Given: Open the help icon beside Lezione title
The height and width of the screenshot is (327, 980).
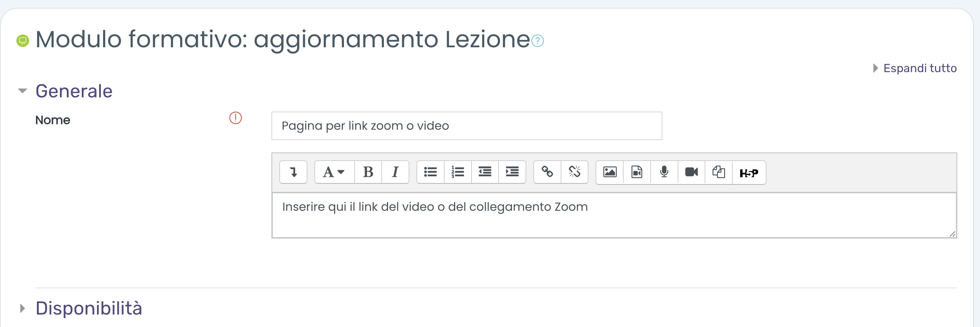Looking at the screenshot, I should (x=538, y=41).
